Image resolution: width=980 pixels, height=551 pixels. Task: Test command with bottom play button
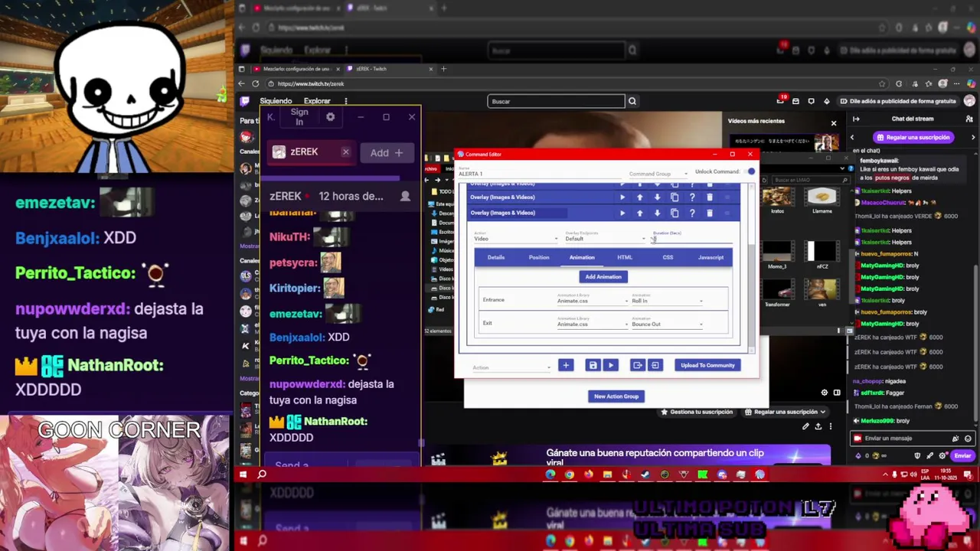(611, 365)
